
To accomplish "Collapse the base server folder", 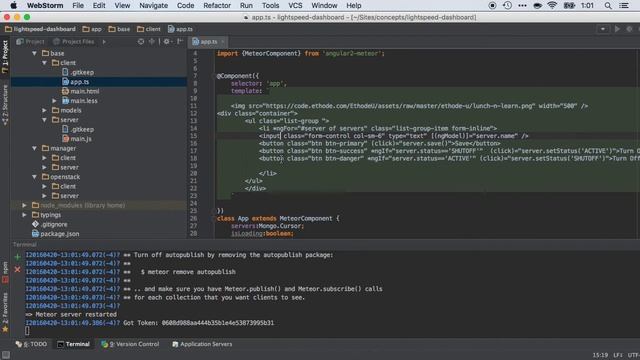I will click(44, 120).
